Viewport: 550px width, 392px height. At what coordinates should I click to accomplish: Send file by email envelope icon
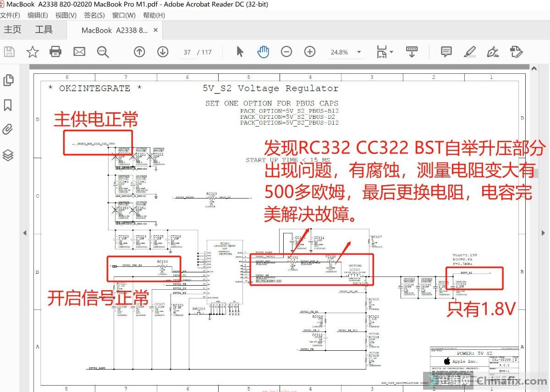79,52
